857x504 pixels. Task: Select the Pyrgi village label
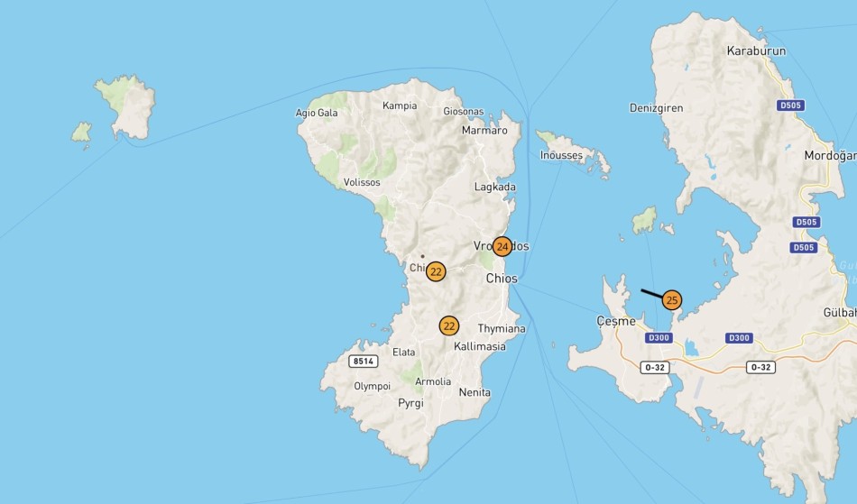pos(410,403)
